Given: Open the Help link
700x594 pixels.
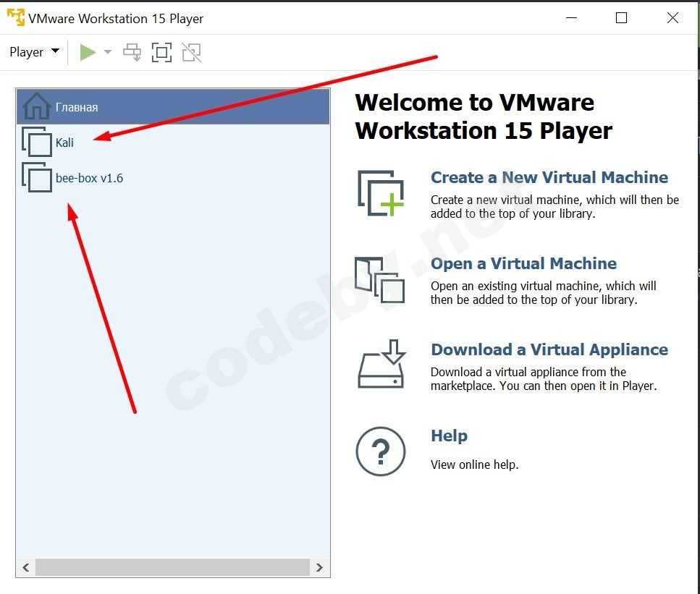Looking at the screenshot, I should pyautogui.click(x=449, y=436).
